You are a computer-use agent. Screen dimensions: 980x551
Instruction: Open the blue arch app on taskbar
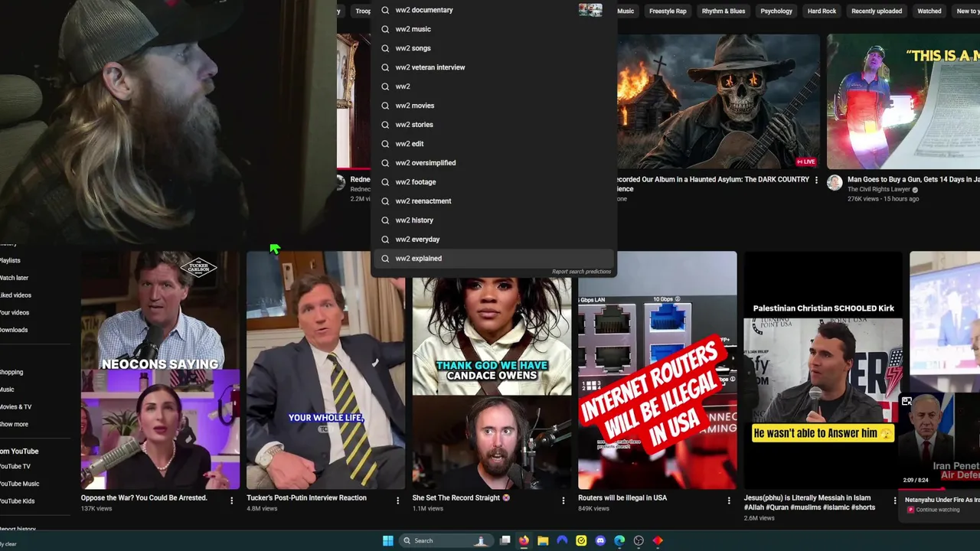click(562, 540)
